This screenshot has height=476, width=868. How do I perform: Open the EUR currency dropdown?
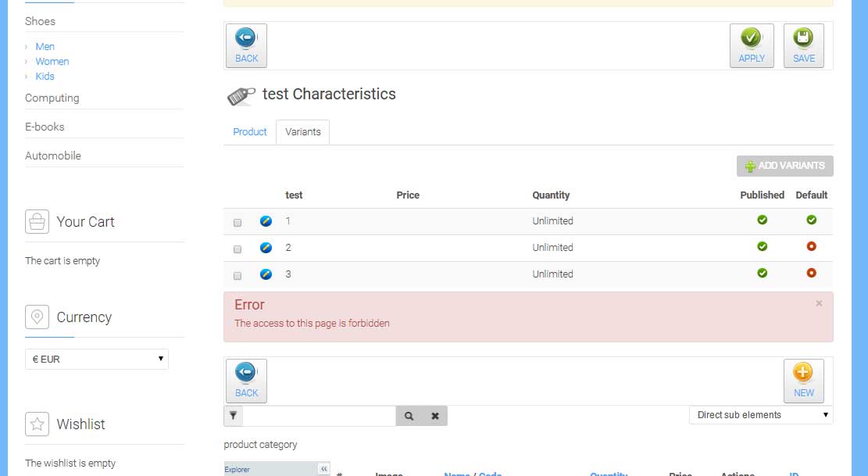(97, 360)
